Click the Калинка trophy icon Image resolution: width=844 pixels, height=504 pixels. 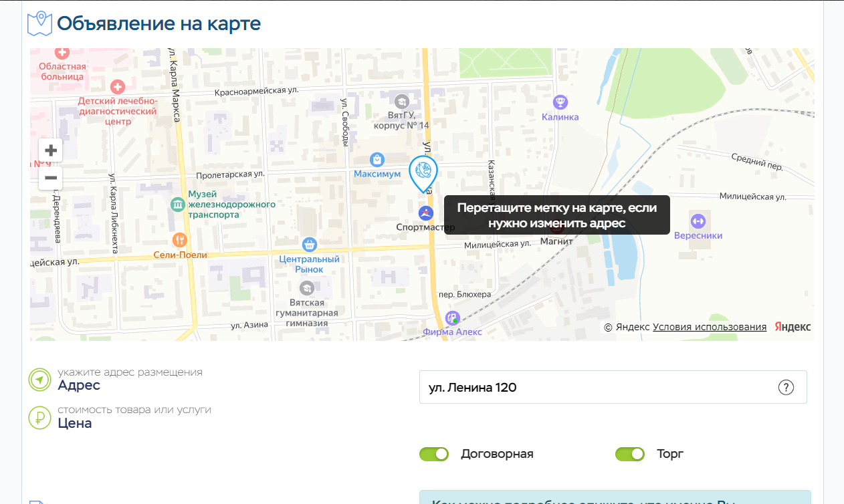pyautogui.click(x=560, y=102)
